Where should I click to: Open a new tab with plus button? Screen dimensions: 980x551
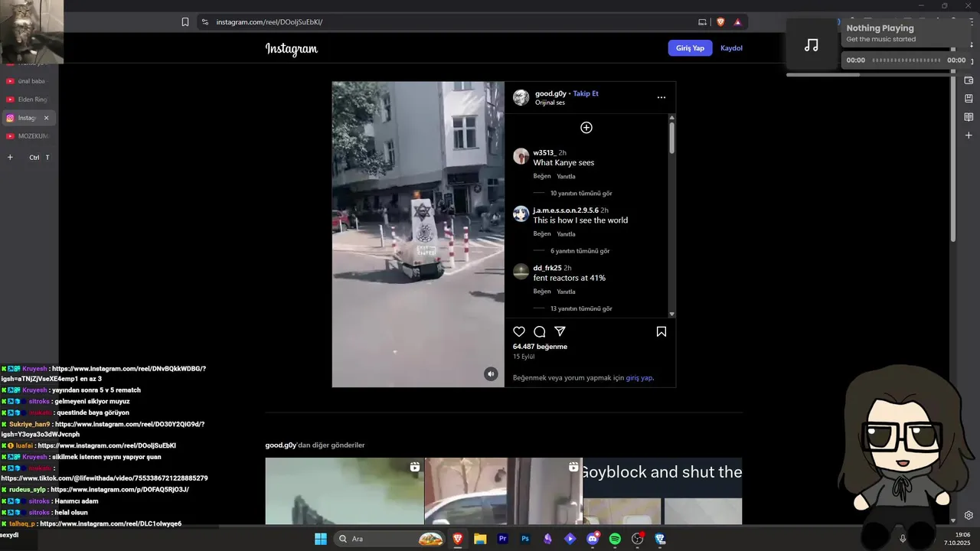[10, 158]
